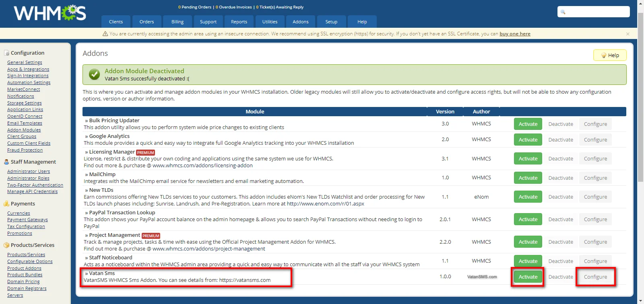The width and height of the screenshot is (644, 304).
Task: Open Automation Settings link
Action: click(x=29, y=82)
